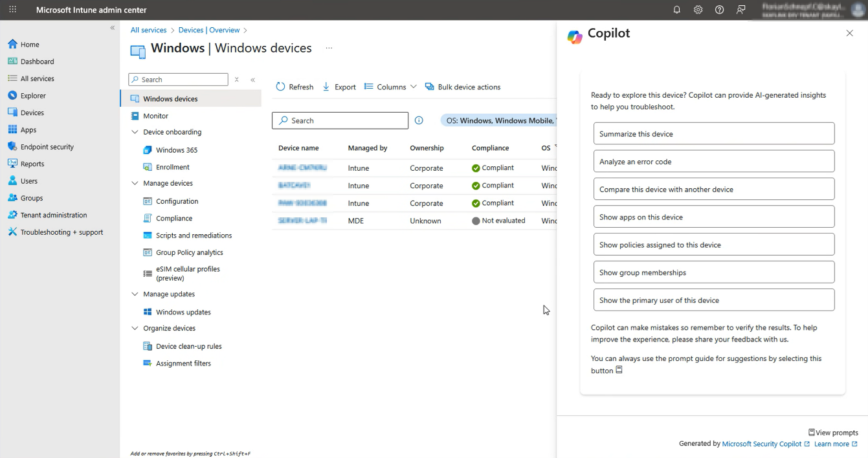Open Windows updates item

pos(183,312)
